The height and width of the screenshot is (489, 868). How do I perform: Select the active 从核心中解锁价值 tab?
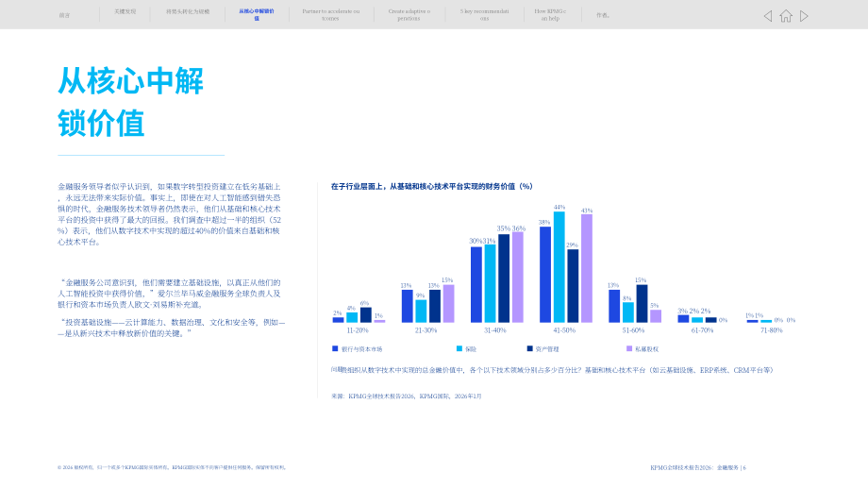point(257,15)
